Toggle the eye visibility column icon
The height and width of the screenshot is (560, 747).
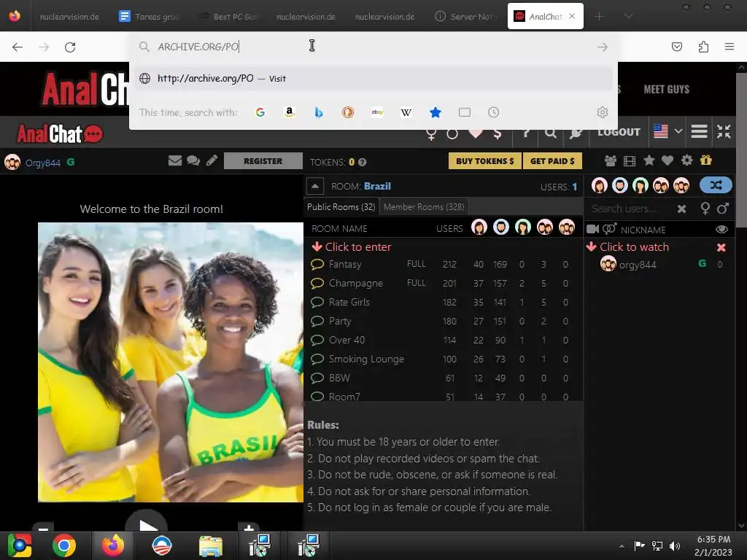(x=721, y=230)
